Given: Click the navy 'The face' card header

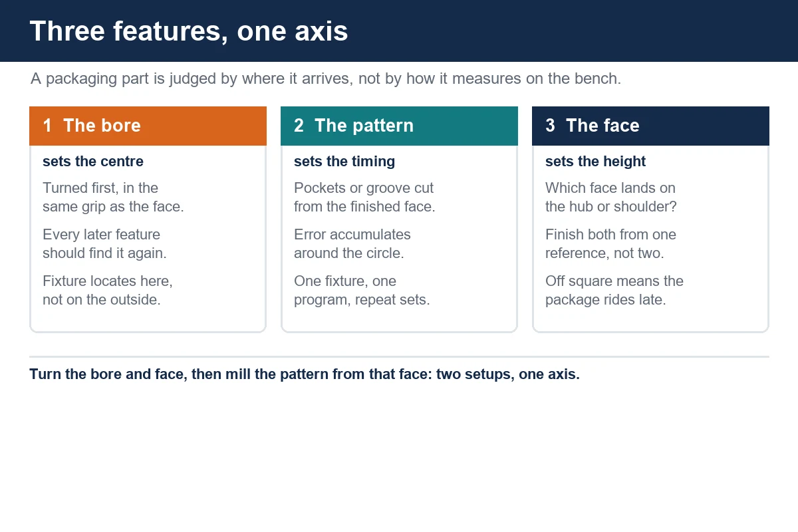Looking at the screenshot, I should (650, 126).
